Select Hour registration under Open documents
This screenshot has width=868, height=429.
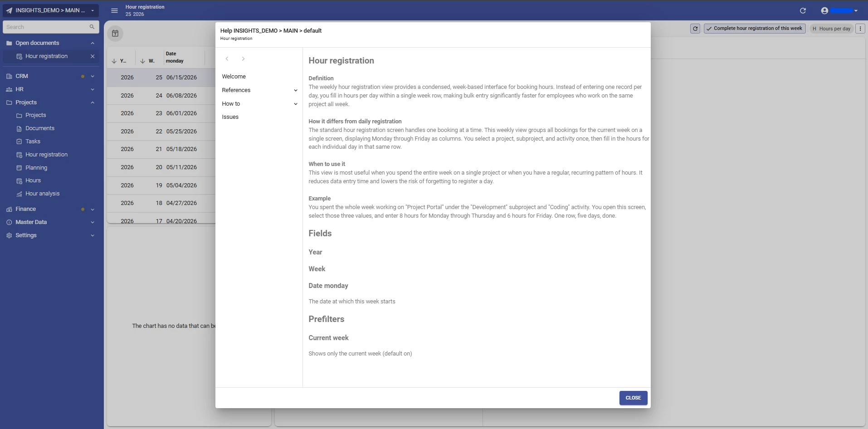click(46, 56)
